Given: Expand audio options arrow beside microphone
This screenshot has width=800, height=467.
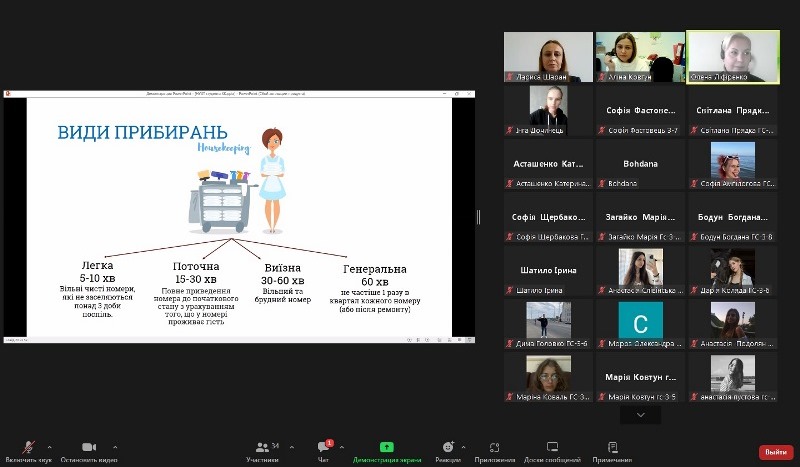Looking at the screenshot, I should (50, 446).
